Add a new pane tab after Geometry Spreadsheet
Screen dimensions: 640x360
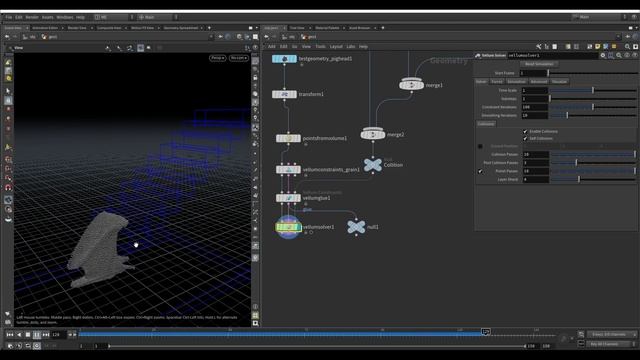tap(209, 28)
